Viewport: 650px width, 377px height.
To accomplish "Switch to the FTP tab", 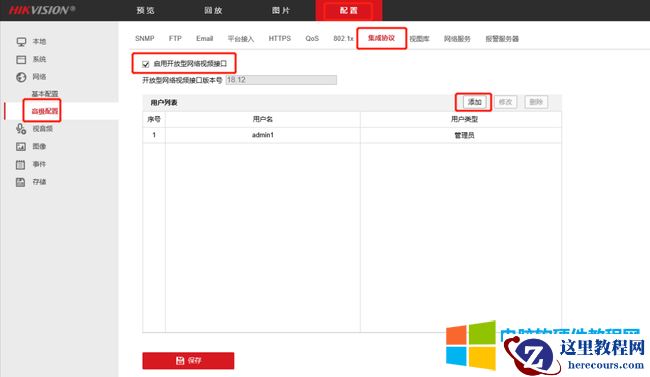I will [x=175, y=39].
